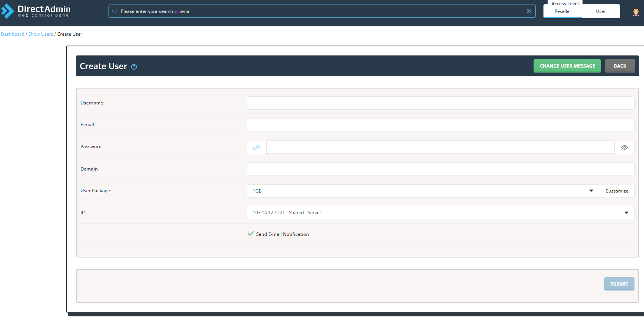Switch to Reseller access level
Image resolution: width=644 pixels, height=327 pixels.
click(x=562, y=11)
